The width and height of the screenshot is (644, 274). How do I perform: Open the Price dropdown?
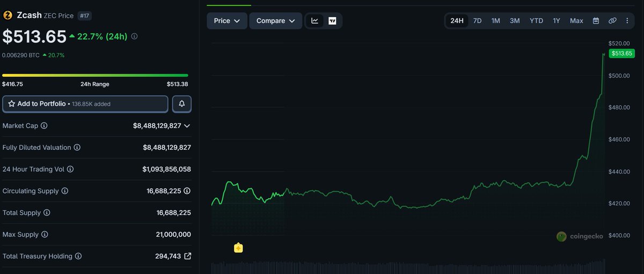pyautogui.click(x=227, y=21)
